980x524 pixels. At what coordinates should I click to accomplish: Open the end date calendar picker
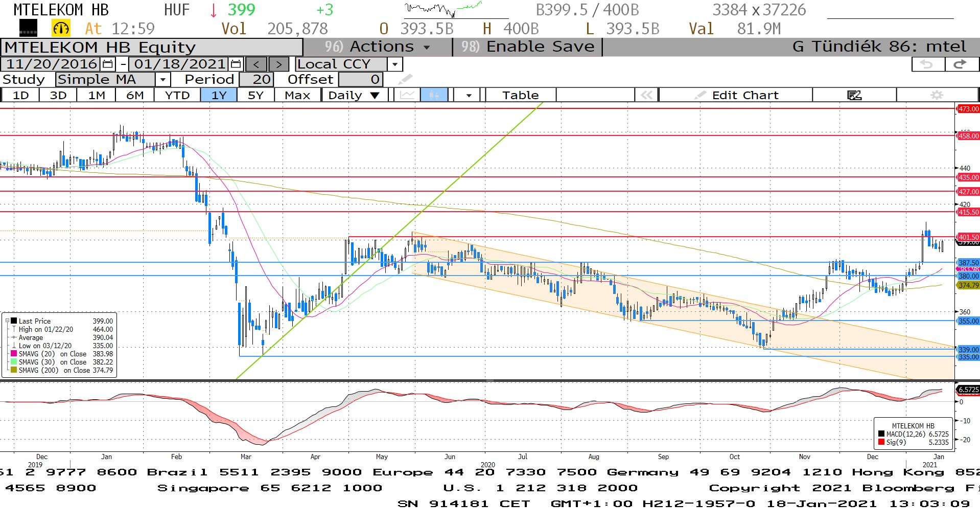point(236,64)
